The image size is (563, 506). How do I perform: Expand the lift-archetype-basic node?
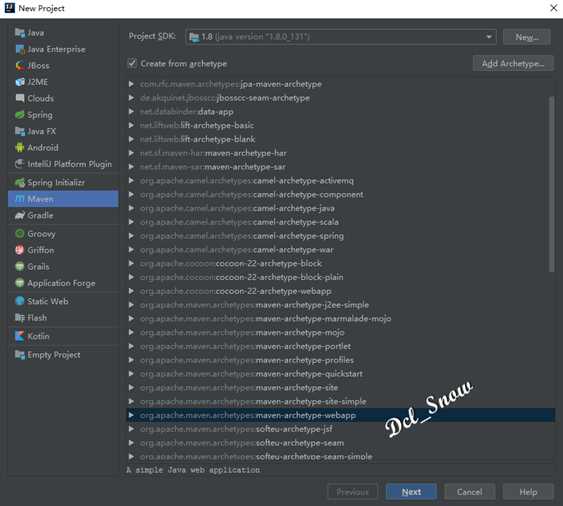point(131,125)
